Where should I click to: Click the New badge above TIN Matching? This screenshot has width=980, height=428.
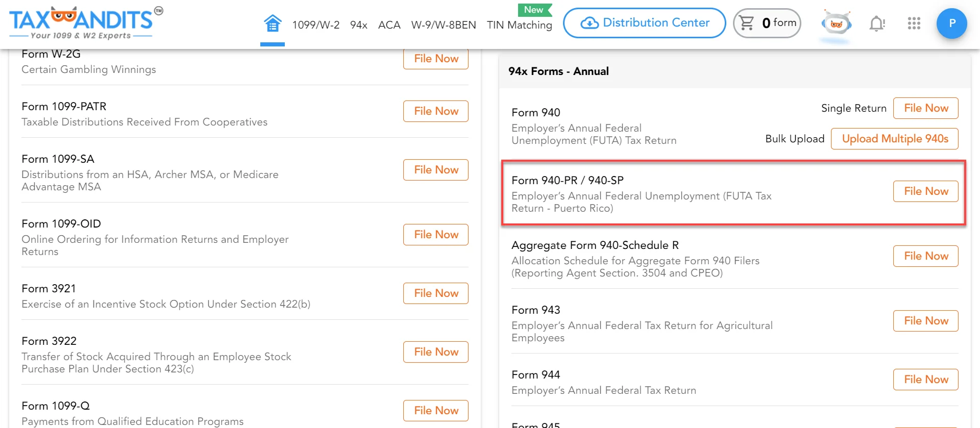(x=535, y=10)
